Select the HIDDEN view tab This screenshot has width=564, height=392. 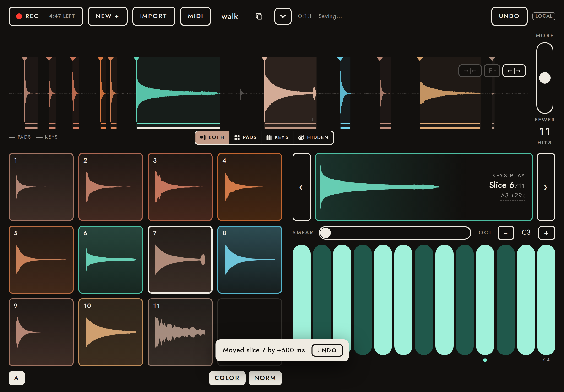[x=313, y=137]
